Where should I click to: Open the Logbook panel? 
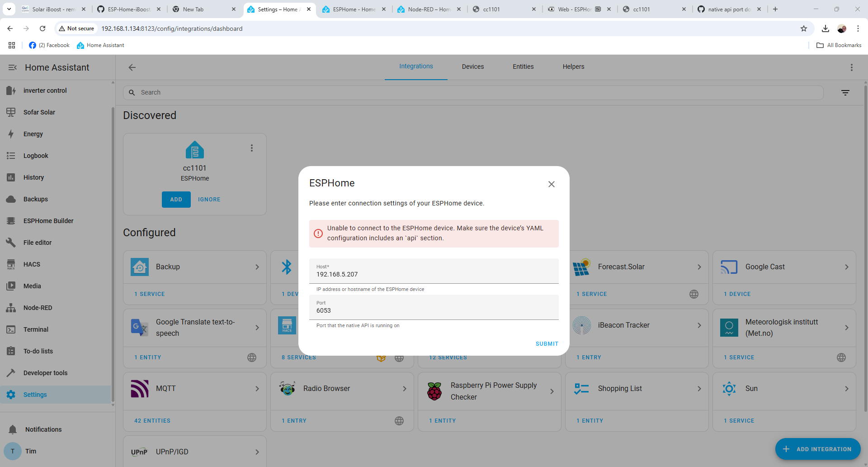tap(55, 156)
